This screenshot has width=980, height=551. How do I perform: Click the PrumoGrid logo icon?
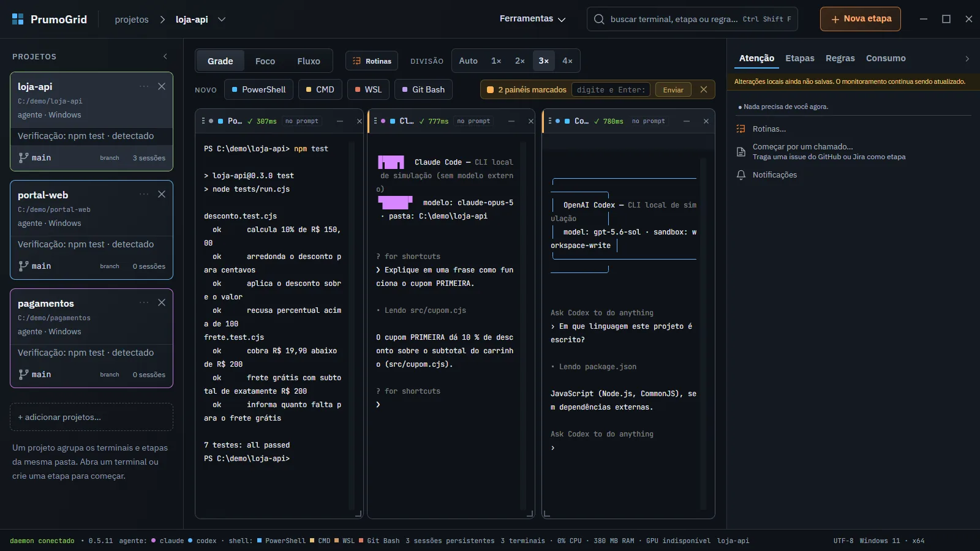(x=18, y=19)
